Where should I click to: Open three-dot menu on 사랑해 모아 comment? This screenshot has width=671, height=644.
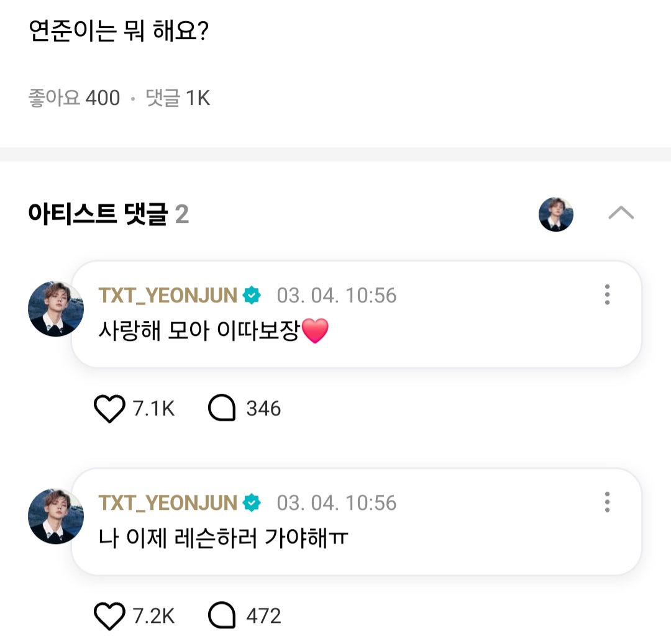click(x=607, y=295)
